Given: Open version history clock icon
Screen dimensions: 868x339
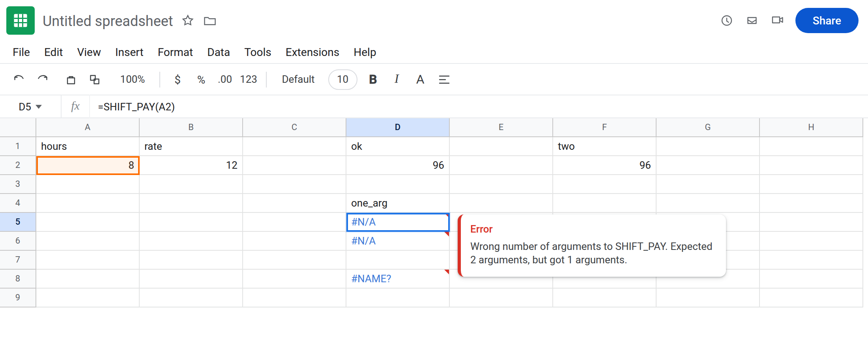Looking at the screenshot, I should 726,20.
